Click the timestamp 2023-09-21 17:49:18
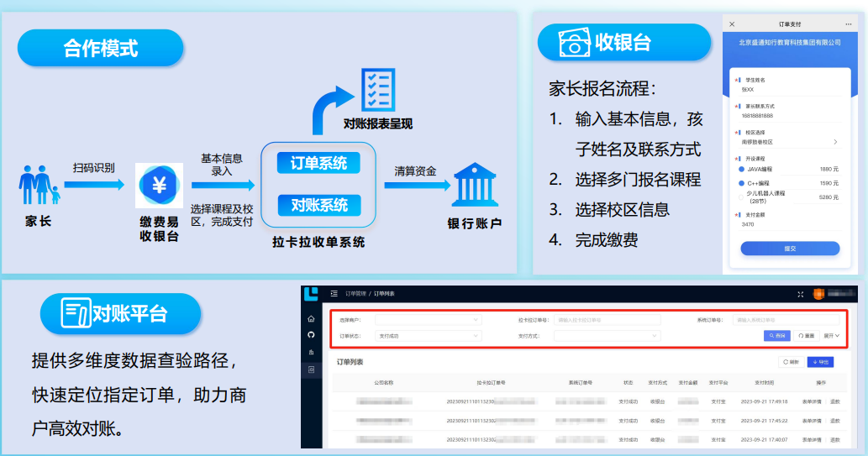Viewport: 868px width, 456px height. 764,401
